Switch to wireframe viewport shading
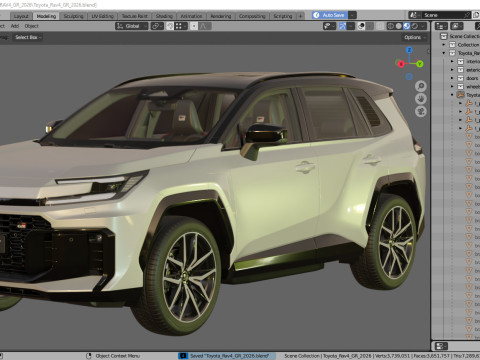480x360 pixels. tap(391, 26)
